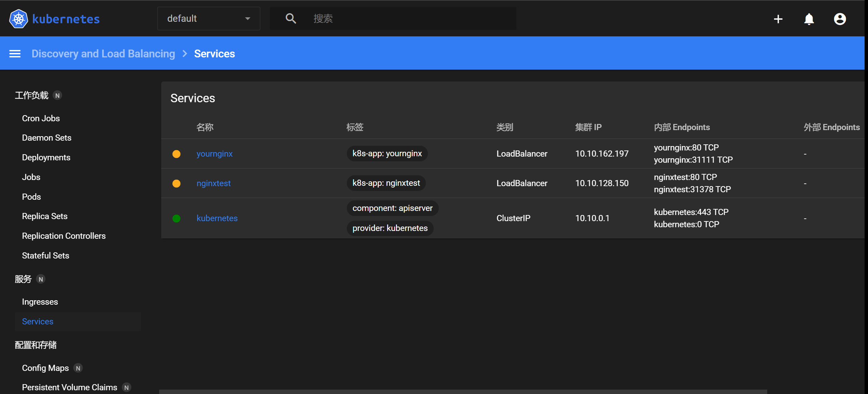868x394 pixels.
Task: Click the search magnifier icon
Action: pos(291,18)
